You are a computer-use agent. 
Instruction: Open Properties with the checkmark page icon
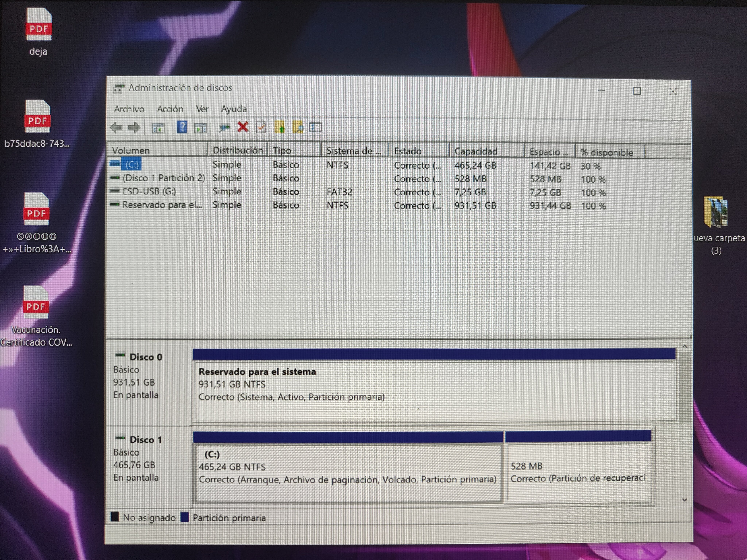[x=261, y=127]
